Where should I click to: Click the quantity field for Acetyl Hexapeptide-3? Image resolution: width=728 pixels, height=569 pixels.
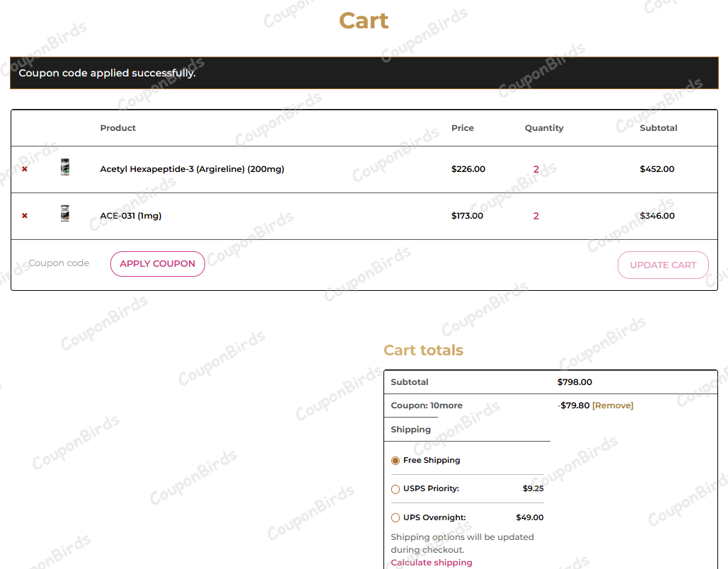tap(536, 169)
